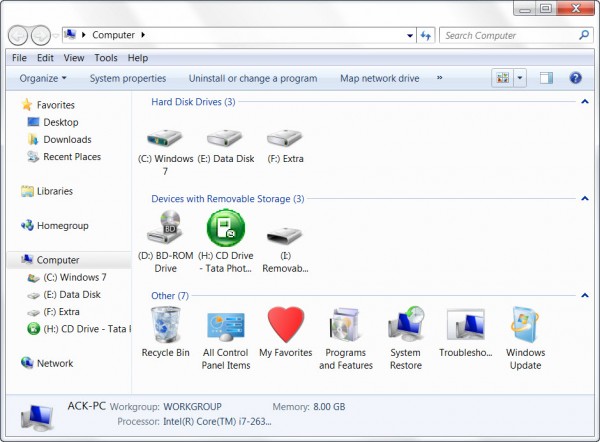Collapse the Hard Disk Drives group

pos(584,101)
